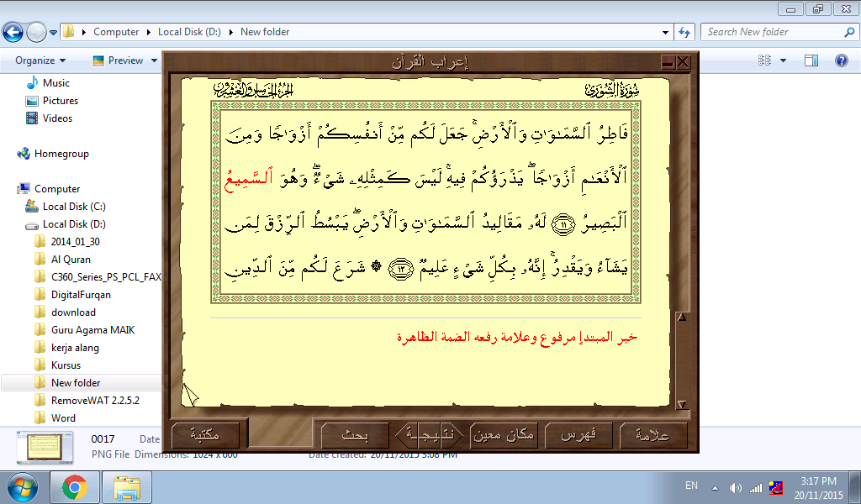Viewport: 861px width, 504px height.
Task: Click EN language indicator in tray
Action: [691, 486]
